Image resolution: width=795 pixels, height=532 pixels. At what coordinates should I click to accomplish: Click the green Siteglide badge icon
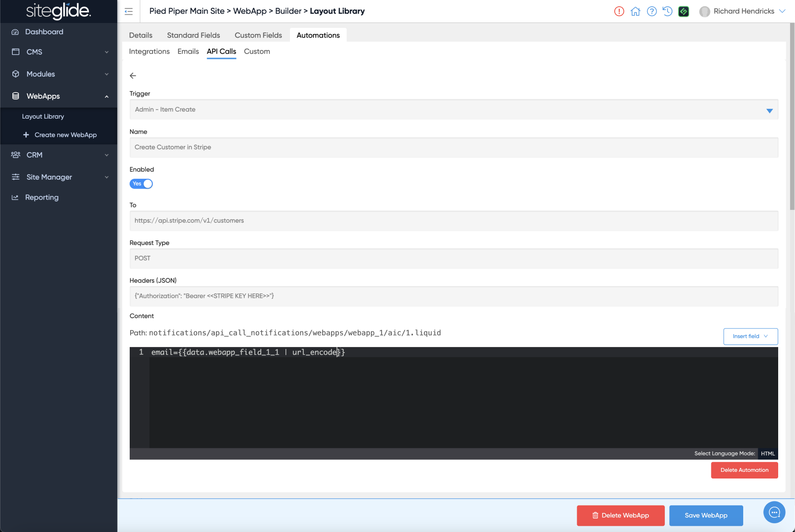[x=683, y=12]
